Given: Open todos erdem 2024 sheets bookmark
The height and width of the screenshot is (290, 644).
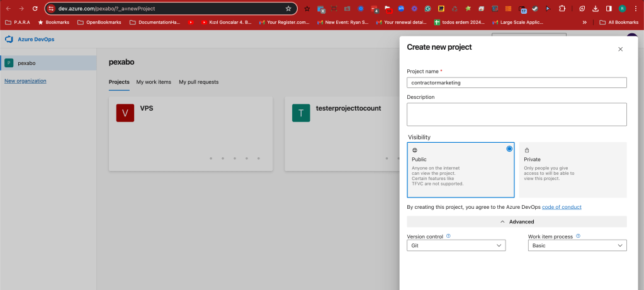Looking at the screenshot, I should point(460,22).
